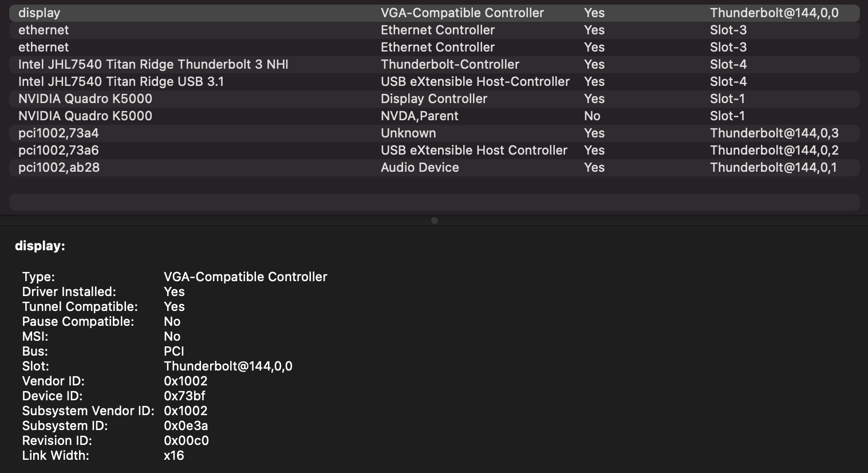This screenshot has height=473, width=868.
Task: Click the pane divider handle dot
Action: [435, 220]
